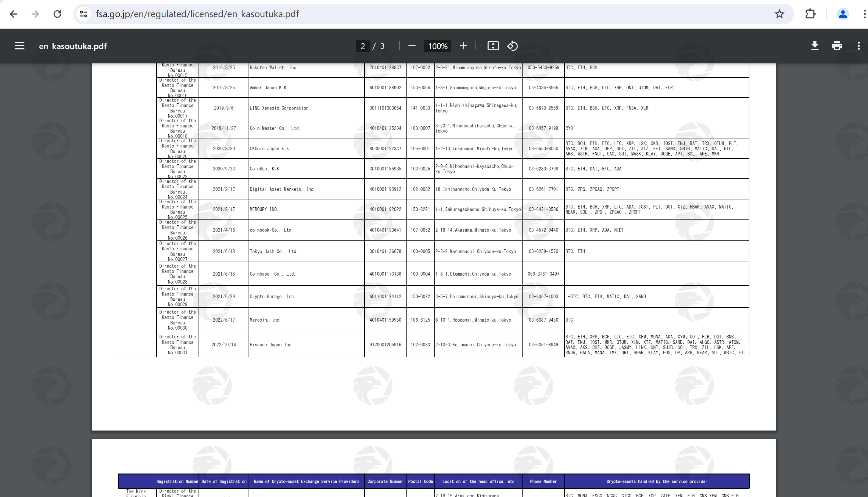
Task: Select phone number 03-6457-9199
Action: coord(543,128)
